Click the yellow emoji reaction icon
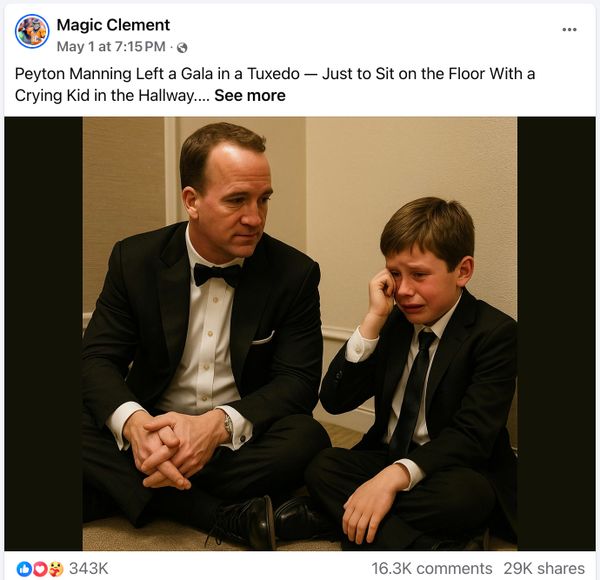 [x=54, y=568]
